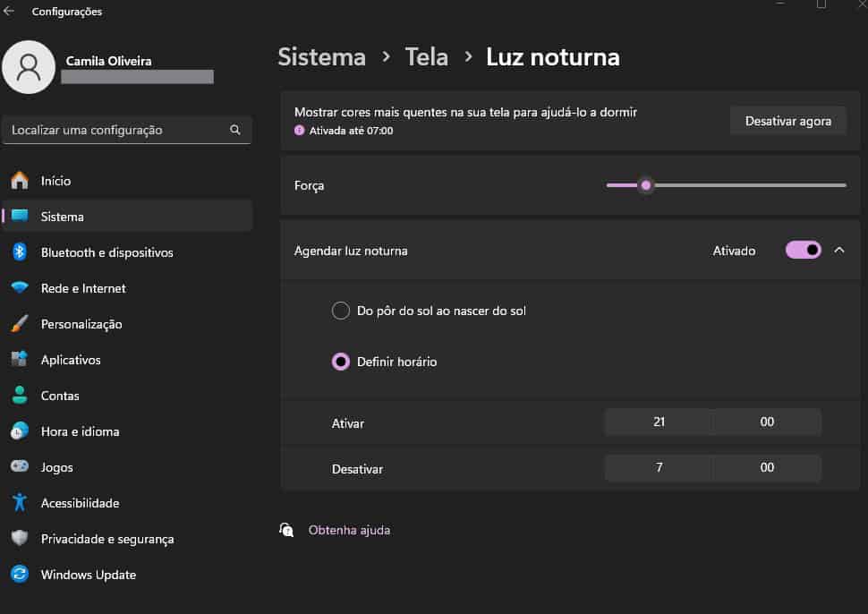Open the Ativar hour picker showing 21
Viewport: 868px width, 614px height.
click(x=659, y=422)
